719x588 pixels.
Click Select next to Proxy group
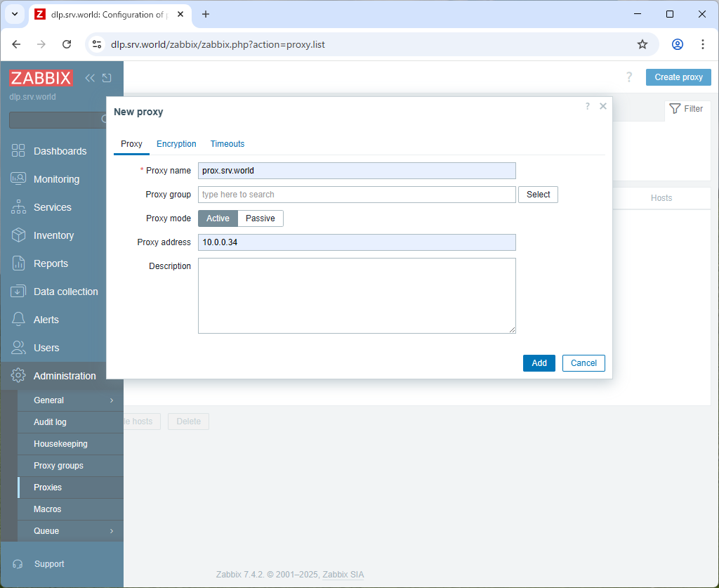538,195
